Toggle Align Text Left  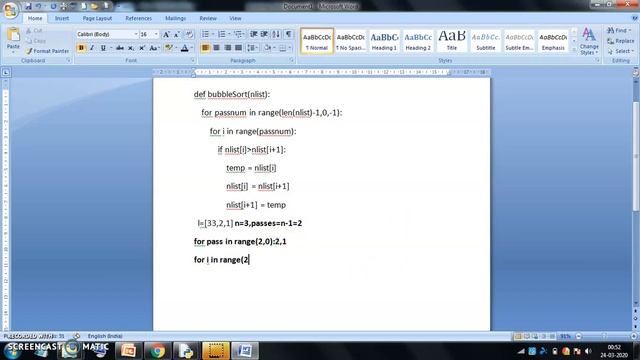click(x=205, y=48)
